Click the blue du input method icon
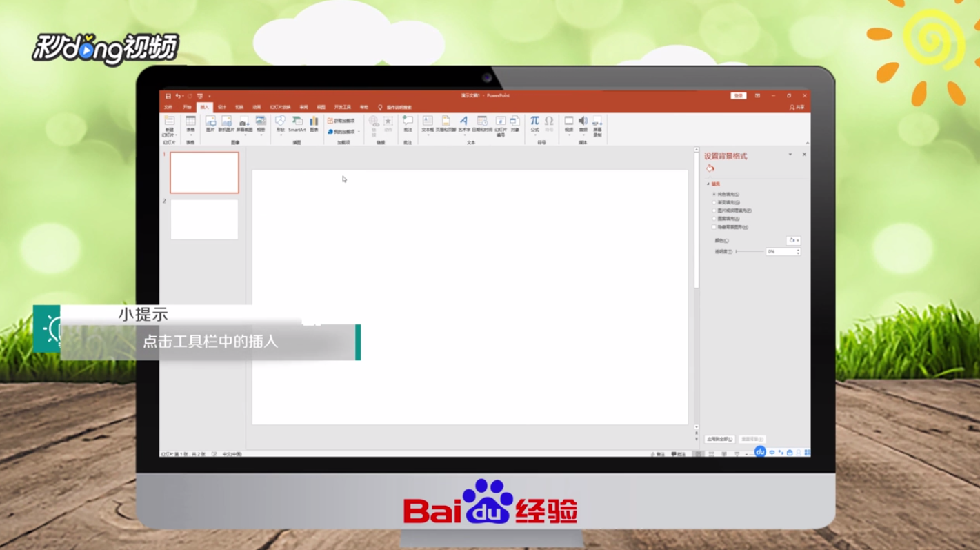980x550 pixels. tap(760, 451)
